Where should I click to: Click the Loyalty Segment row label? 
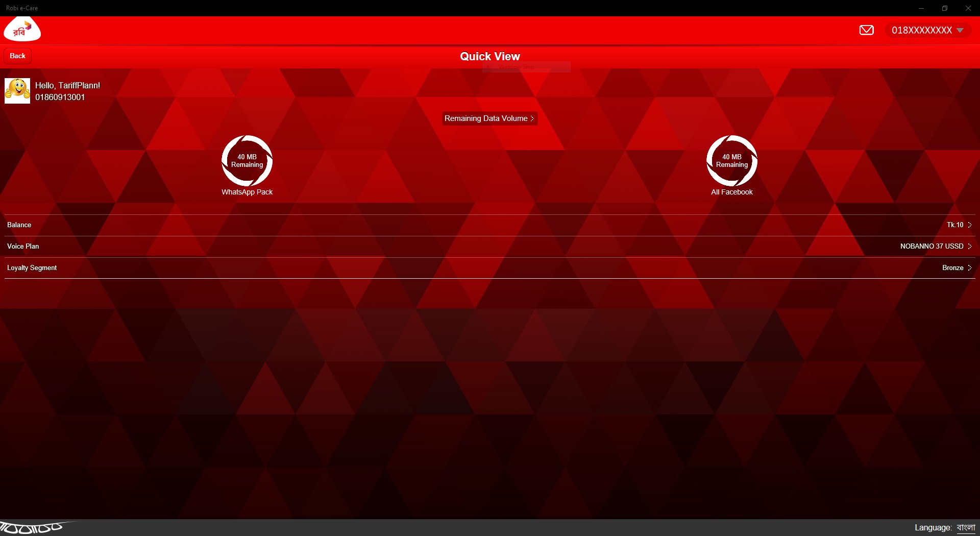(32, 267)
